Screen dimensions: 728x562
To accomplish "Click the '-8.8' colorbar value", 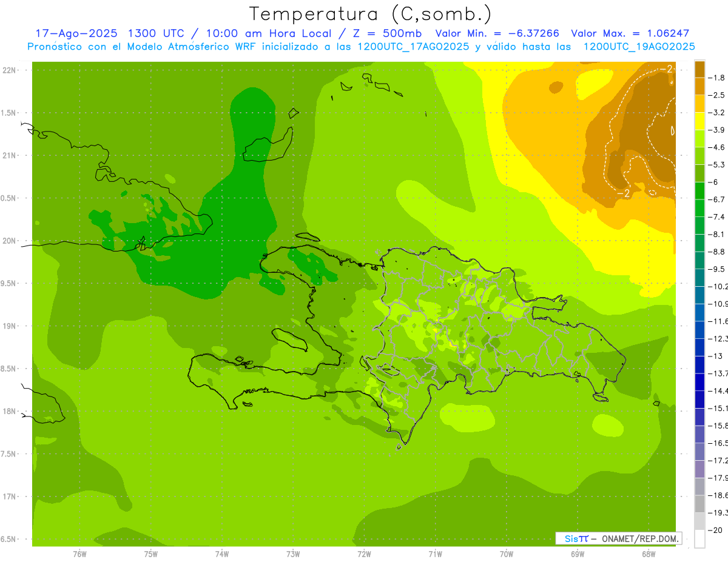I will 716,252.
